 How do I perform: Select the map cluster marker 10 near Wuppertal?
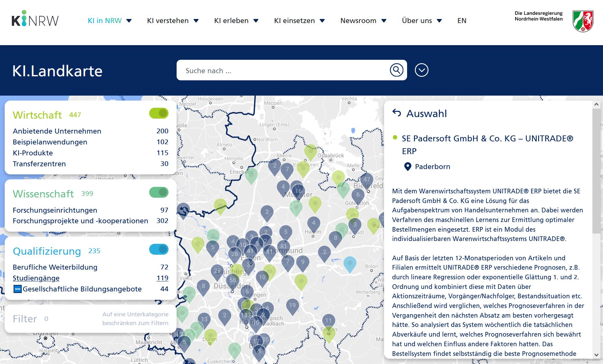tap(262, 278)
